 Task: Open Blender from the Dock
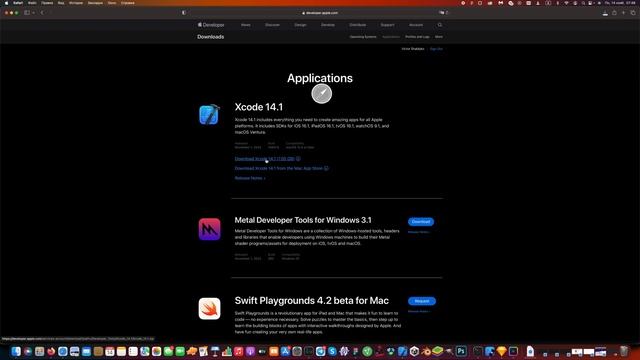coord(426,351)
